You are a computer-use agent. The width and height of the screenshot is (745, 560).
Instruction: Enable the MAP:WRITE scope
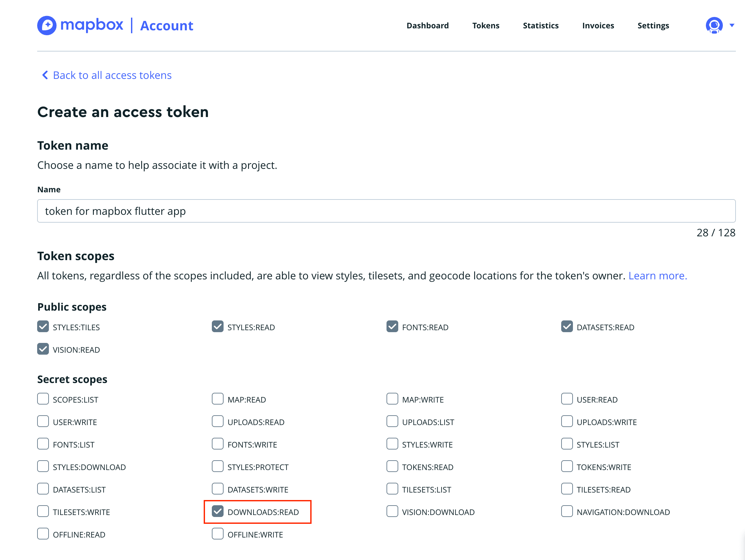(392, 399)
